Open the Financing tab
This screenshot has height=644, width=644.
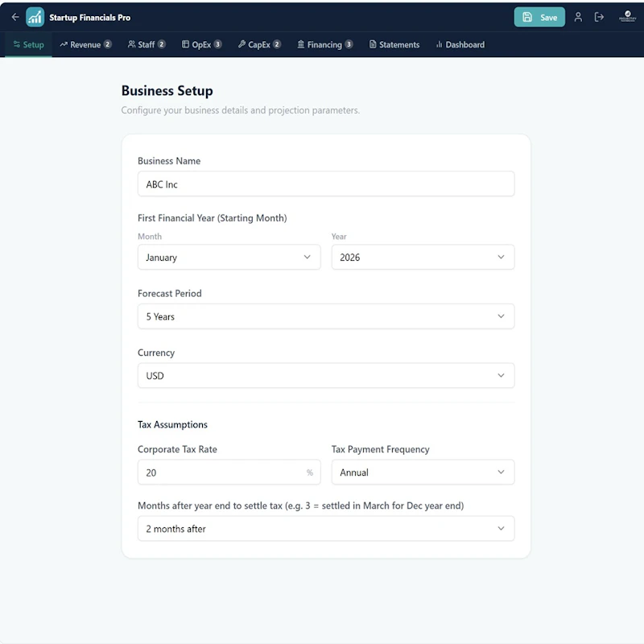325,44
